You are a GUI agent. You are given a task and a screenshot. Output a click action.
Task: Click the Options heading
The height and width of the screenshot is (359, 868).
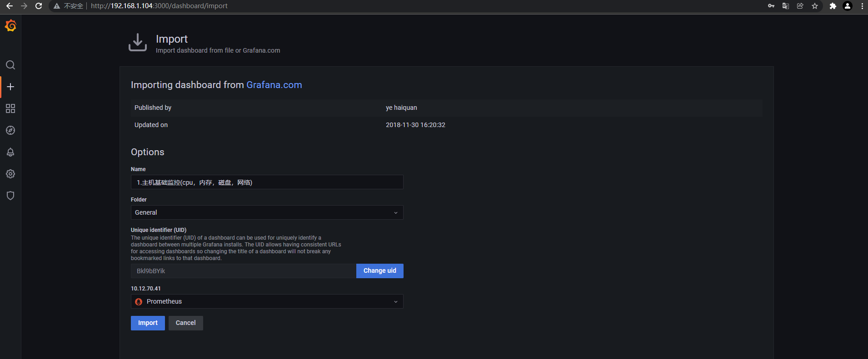(148, 152)
